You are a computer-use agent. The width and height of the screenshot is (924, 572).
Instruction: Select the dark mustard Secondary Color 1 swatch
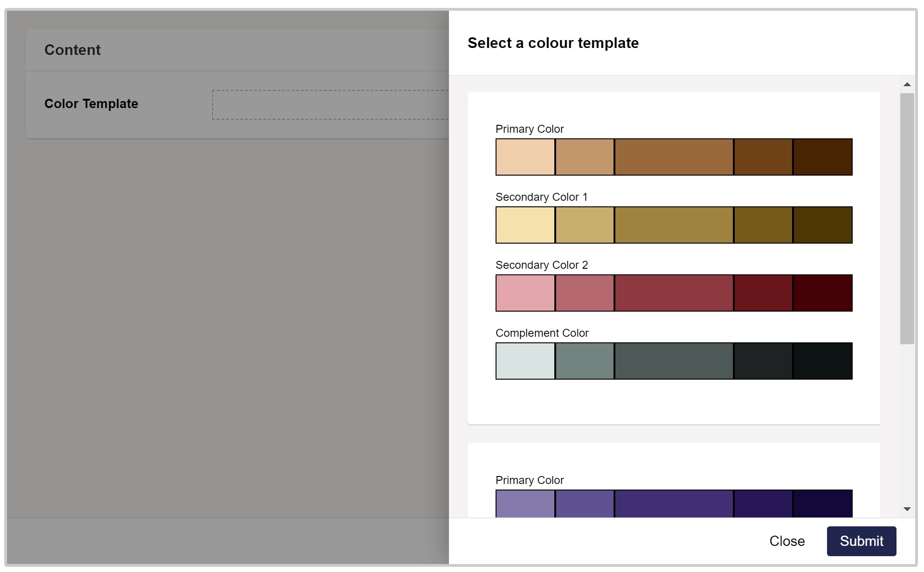pos(763,225)
